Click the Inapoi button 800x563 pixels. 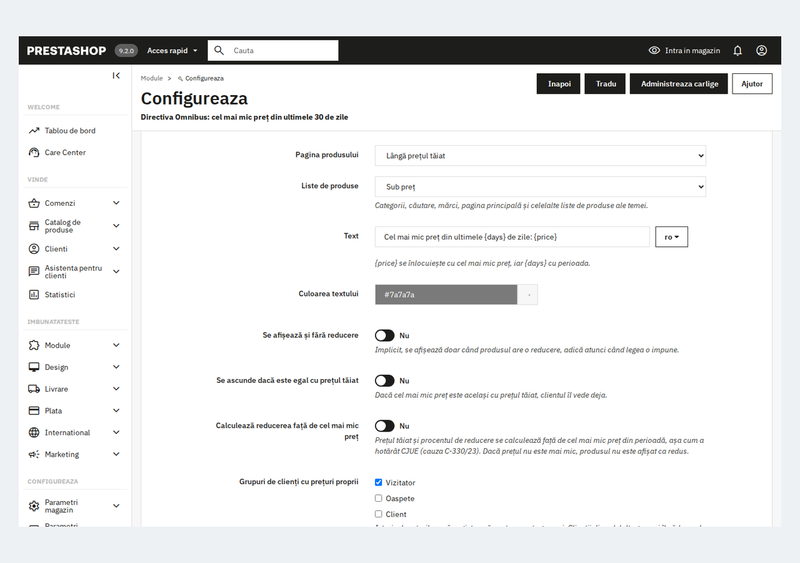pos(559,84)
